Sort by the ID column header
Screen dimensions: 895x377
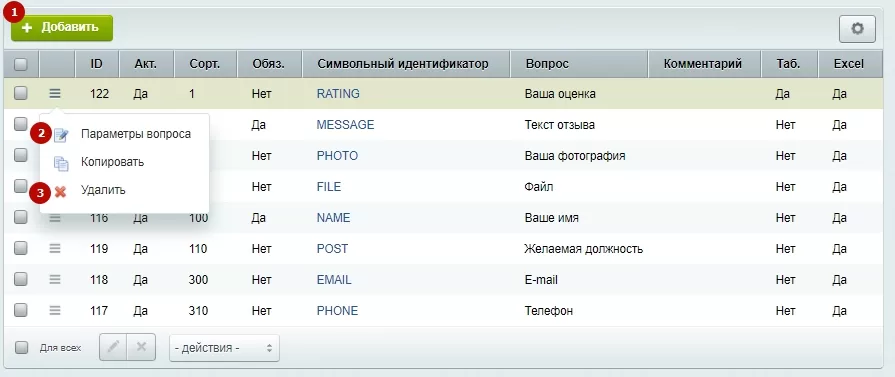[96, 64]
